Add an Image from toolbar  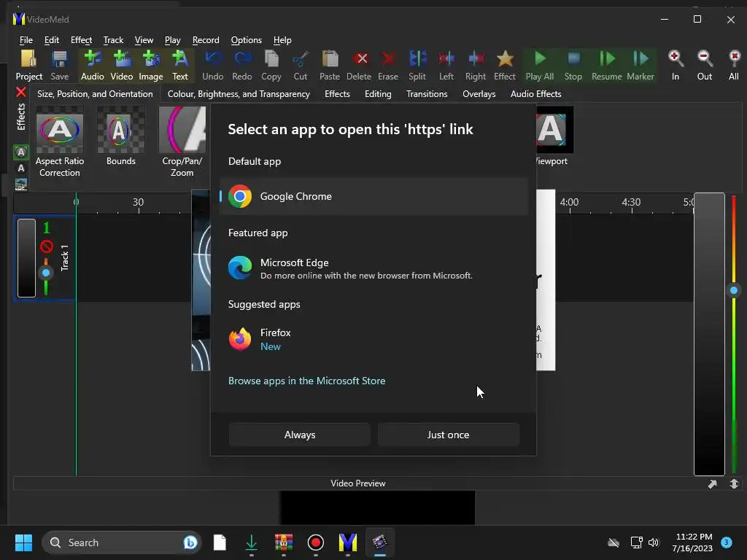click(x=151, y=65)
